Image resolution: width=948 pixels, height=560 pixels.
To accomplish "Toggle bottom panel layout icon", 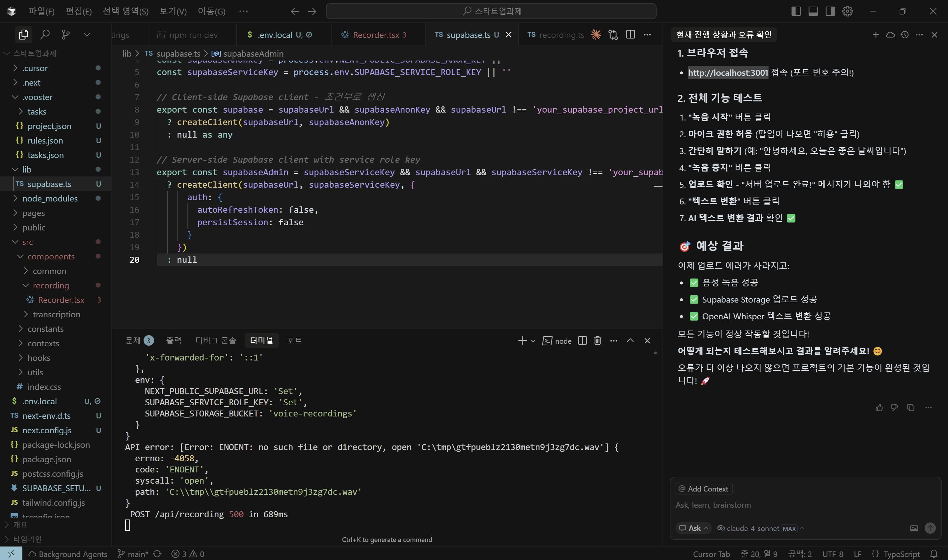I will tap(813, 11).
